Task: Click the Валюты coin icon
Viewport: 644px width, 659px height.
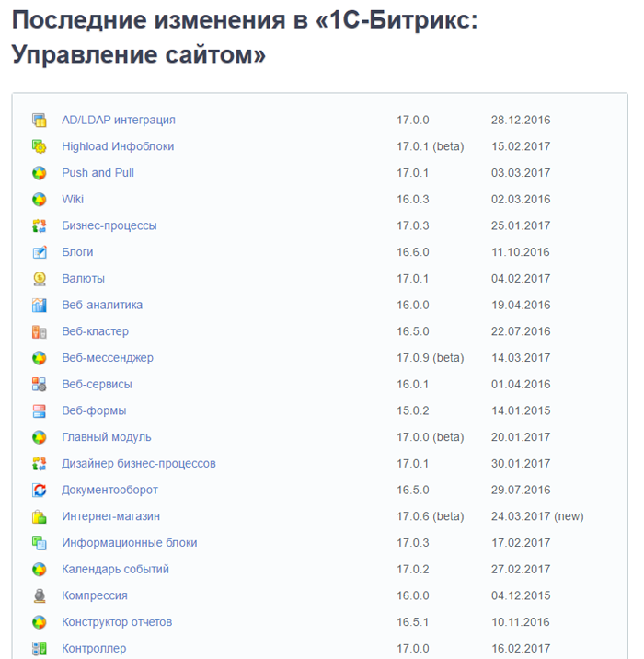Action: 40,279
